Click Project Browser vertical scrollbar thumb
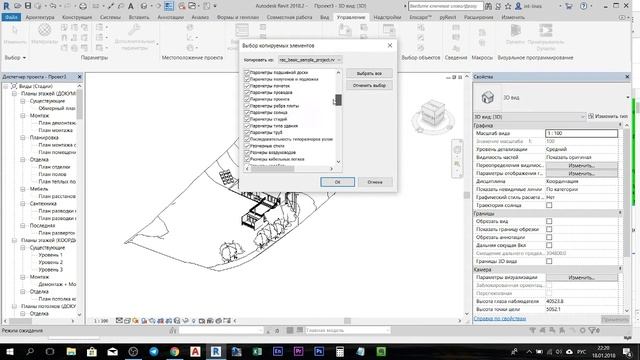Screen dimensions: 640x360 pyautogui.click(x=79, y=104)
